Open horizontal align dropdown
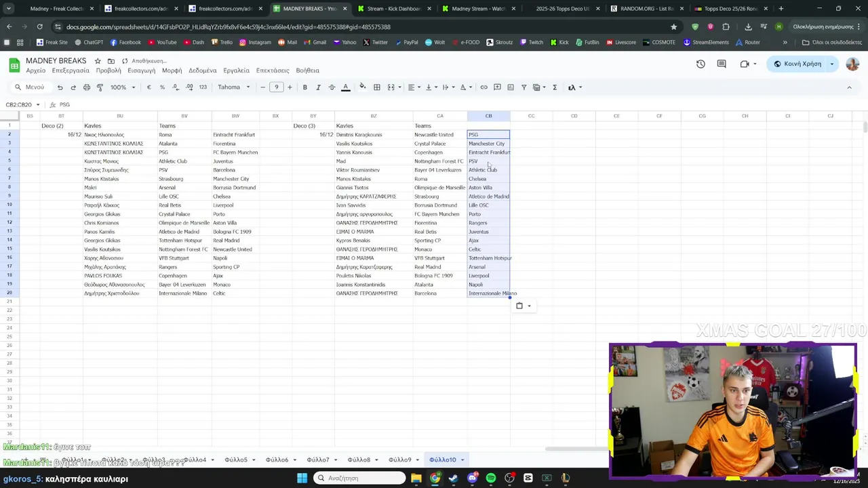Viewport: 868px width, 488px height. pos(413,87)
